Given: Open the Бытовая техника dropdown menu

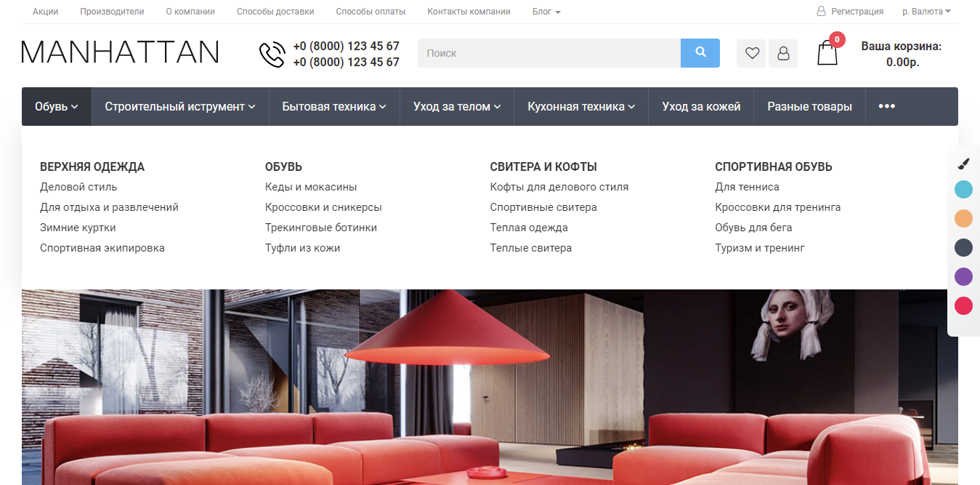Looking at the screenshot, I should click(333, 106).
